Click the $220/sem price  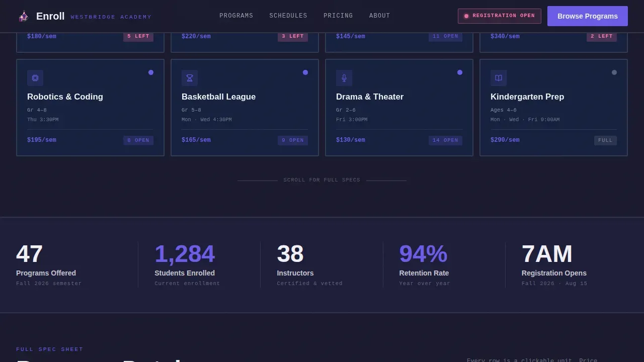click(196, 36)
